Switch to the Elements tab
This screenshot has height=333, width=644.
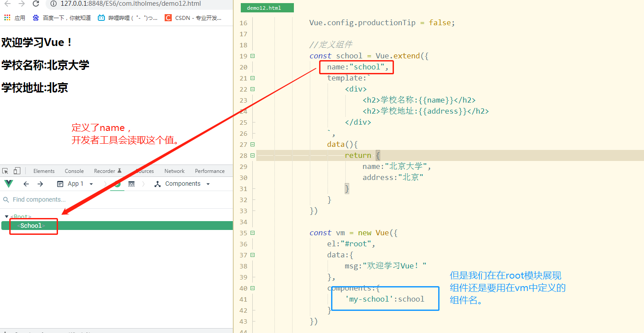pos(44,171)
